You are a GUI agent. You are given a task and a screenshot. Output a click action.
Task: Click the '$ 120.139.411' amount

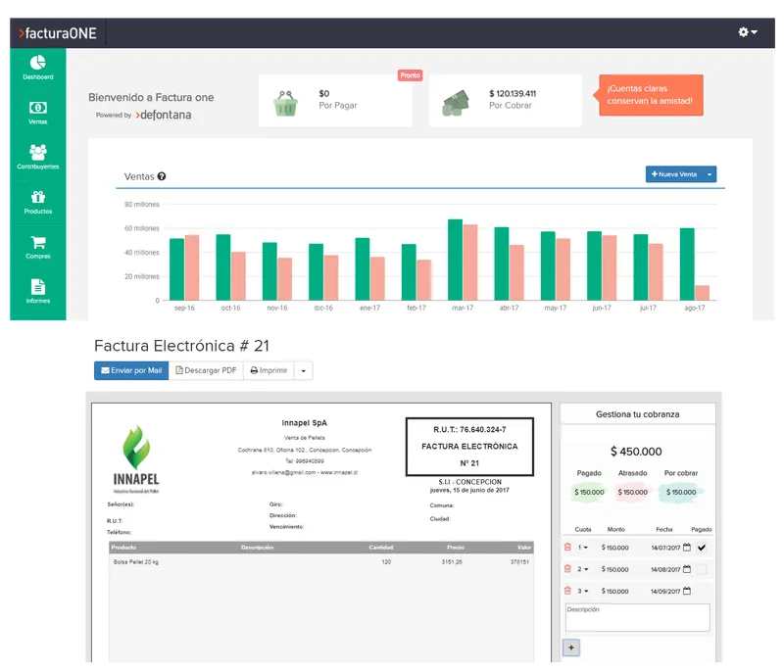[x=513, y=93]
